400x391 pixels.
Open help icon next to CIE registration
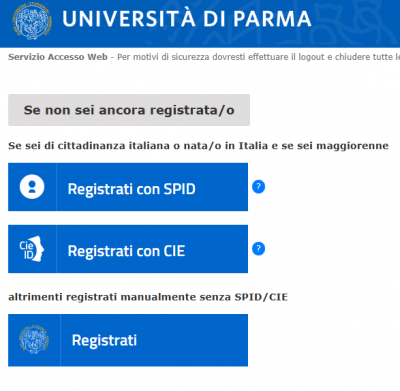click(x=259, y=249)
